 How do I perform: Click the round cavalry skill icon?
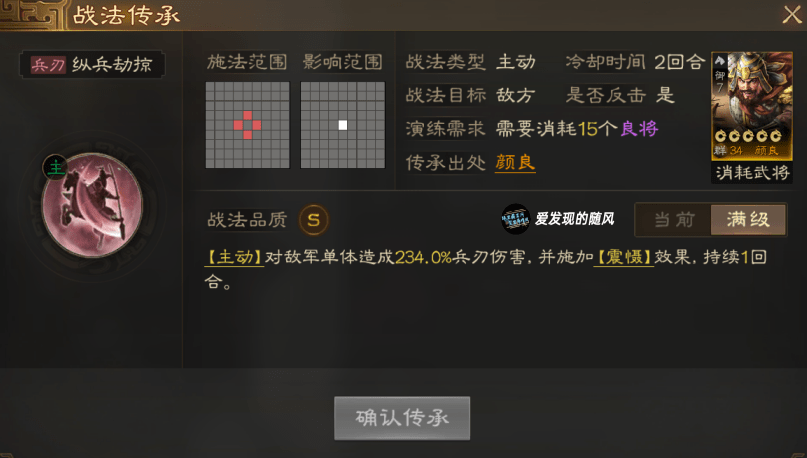(93, 205)
